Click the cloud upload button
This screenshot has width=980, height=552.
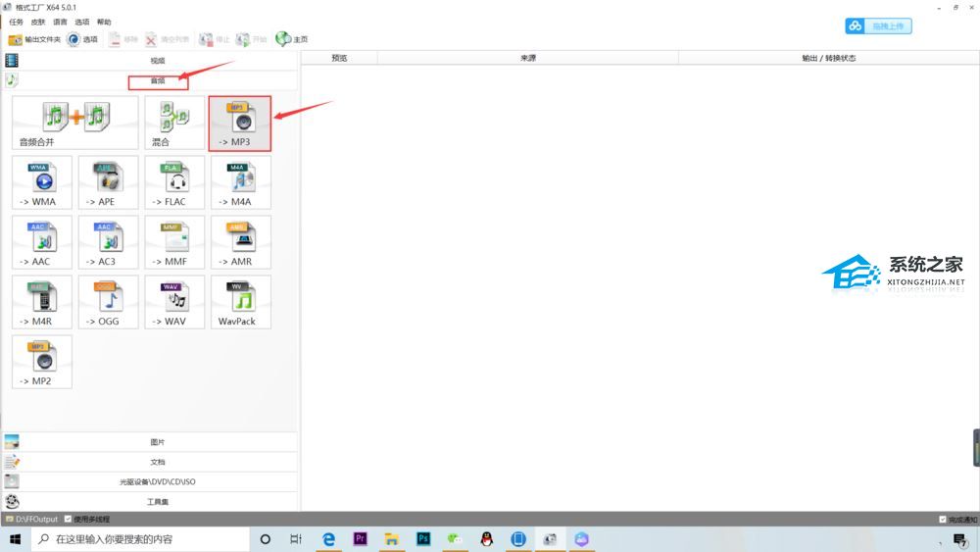pos(878,26)
